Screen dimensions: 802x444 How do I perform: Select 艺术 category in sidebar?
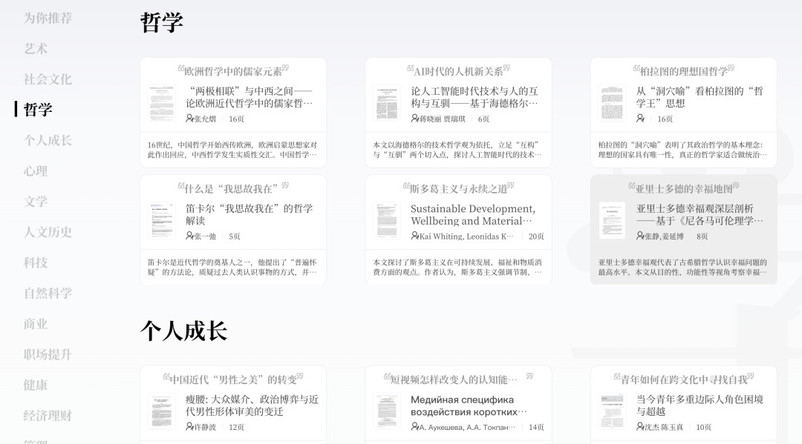pos(35,49)
